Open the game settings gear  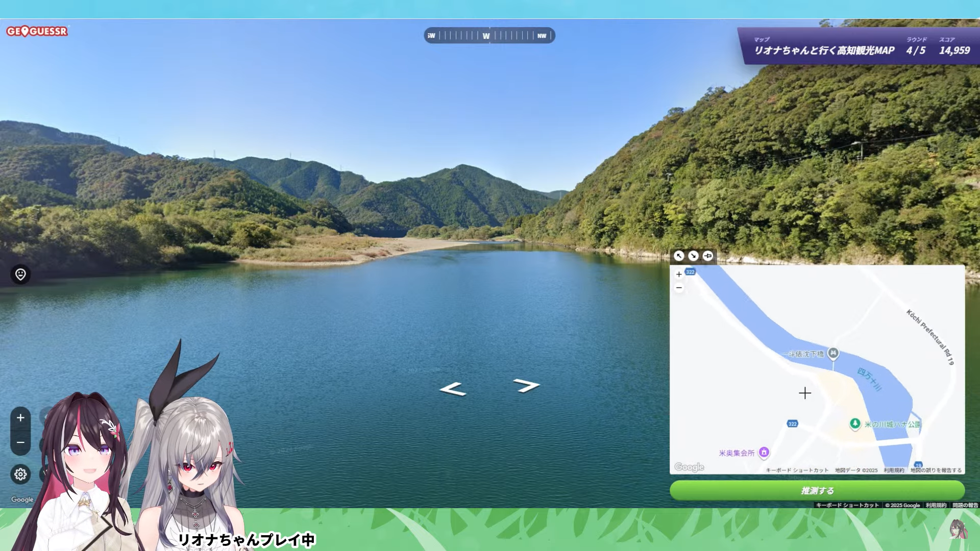click(20, 474)
